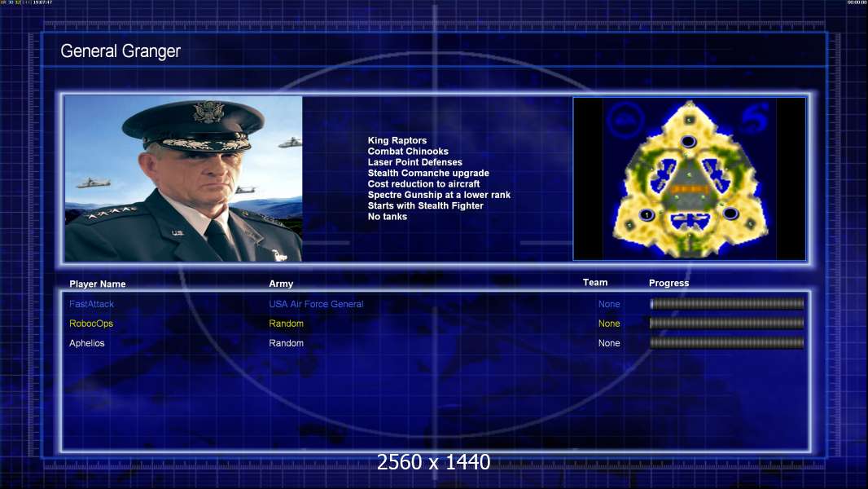Image resolution: width=868 pixels, height=489 pixels.
Task: Click player name 'RobocOps'
Action: [91, 324]
